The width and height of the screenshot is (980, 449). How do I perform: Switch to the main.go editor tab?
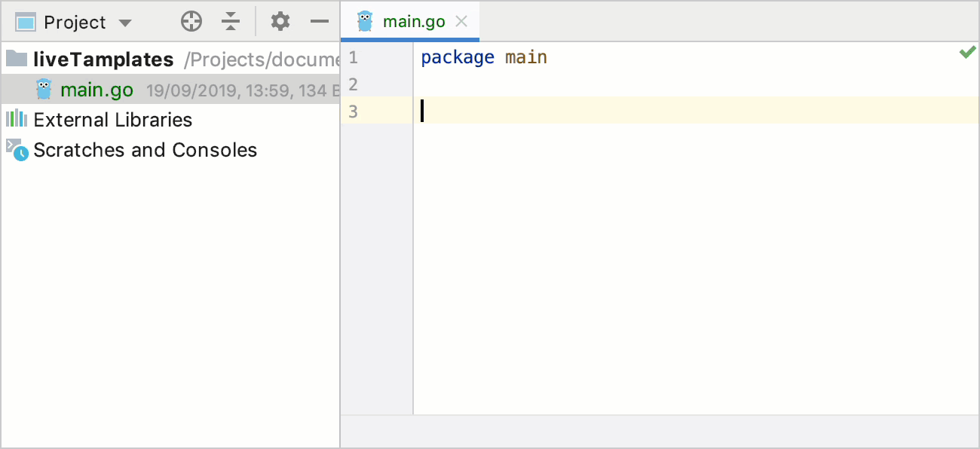[x=413, y=21]
